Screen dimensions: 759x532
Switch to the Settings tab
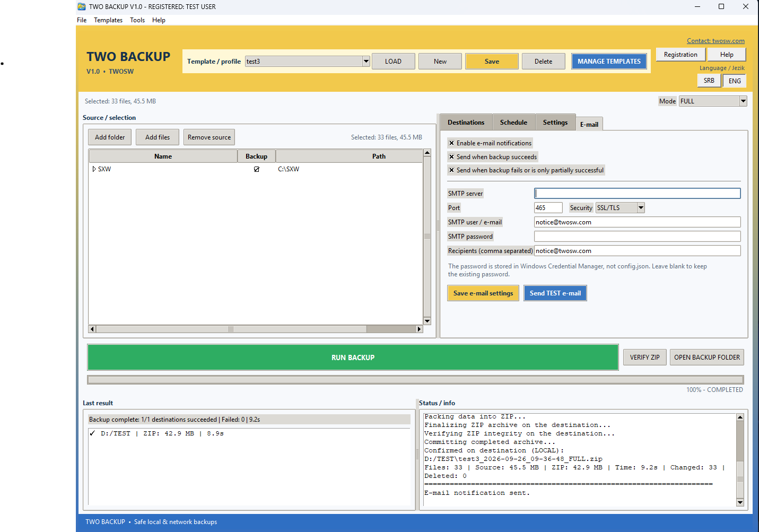pyautogui.click(x=555, y=123)
